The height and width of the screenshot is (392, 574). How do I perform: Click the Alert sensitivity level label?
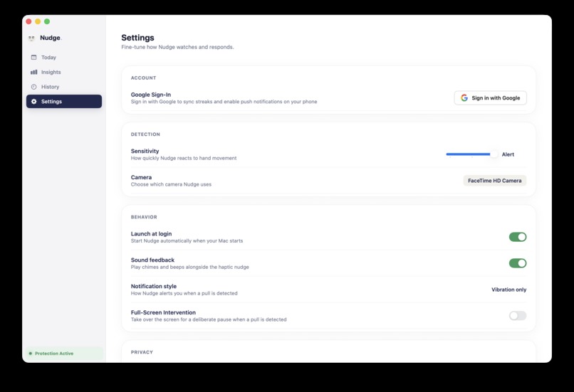coord(508,154)
